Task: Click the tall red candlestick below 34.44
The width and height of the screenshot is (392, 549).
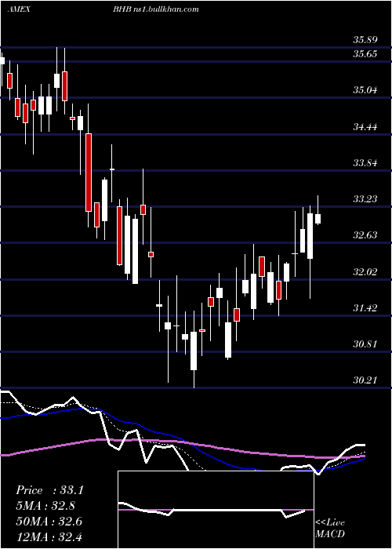Action: tap(89, 173)
